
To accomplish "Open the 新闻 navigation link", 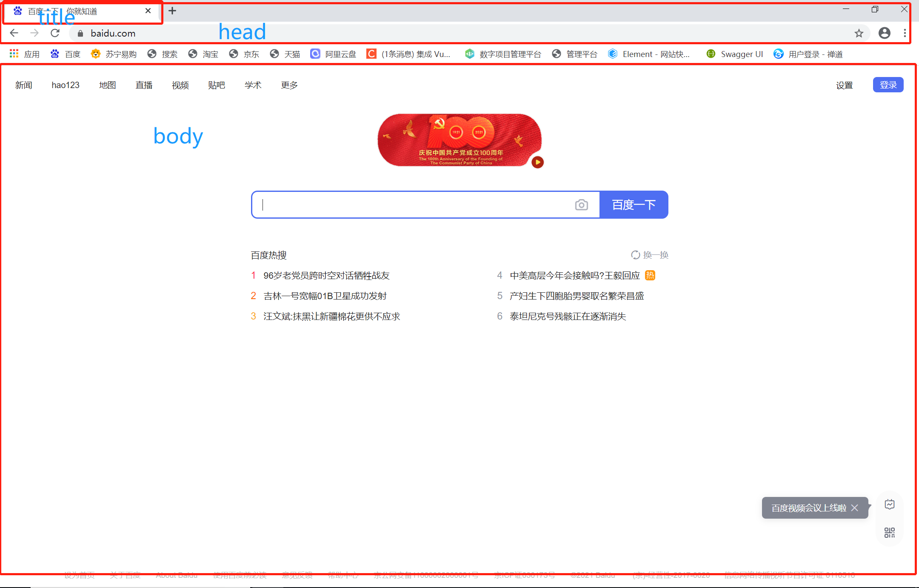I will coord(23,85).
